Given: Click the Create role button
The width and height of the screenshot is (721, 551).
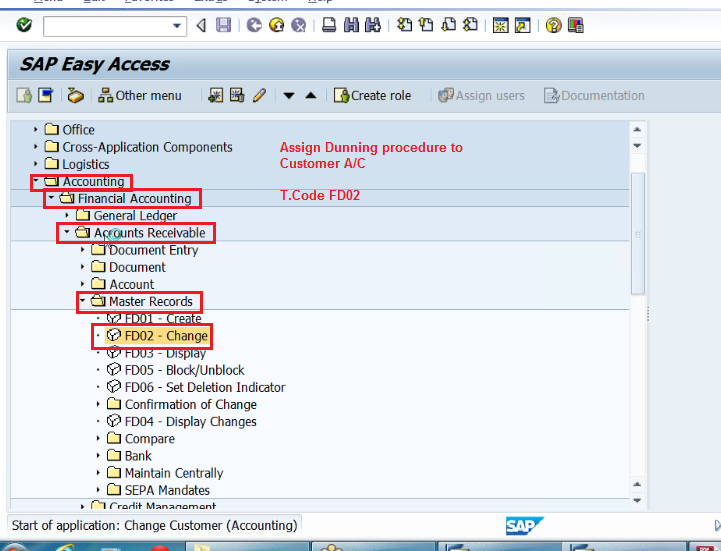Looking at the screenshot, I should click(372, 96).
